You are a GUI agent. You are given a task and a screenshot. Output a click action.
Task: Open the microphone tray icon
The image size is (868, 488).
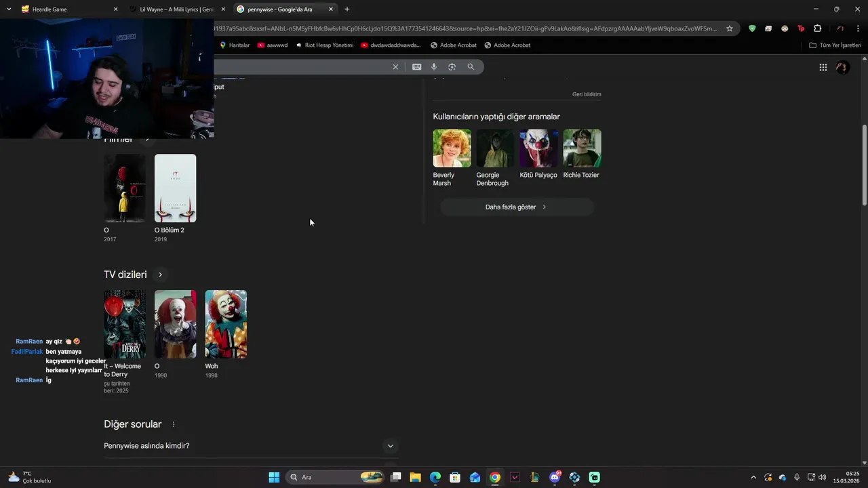(x=797, y=477)
